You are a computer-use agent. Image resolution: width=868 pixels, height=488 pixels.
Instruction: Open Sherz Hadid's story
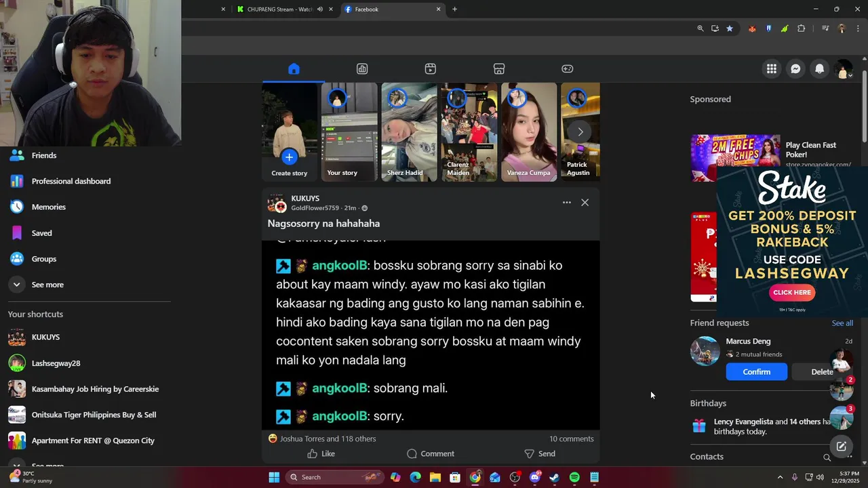click(x=409, y=132)
